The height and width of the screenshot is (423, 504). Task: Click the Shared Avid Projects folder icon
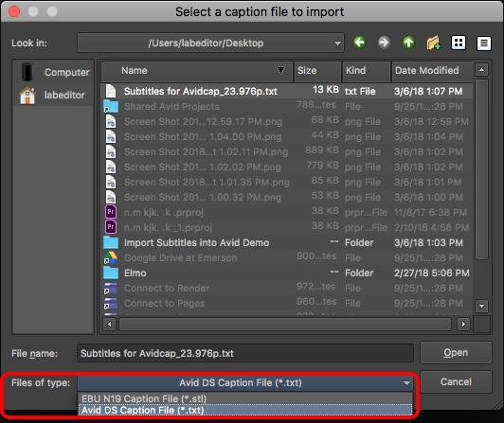click(x=111, y=106)
